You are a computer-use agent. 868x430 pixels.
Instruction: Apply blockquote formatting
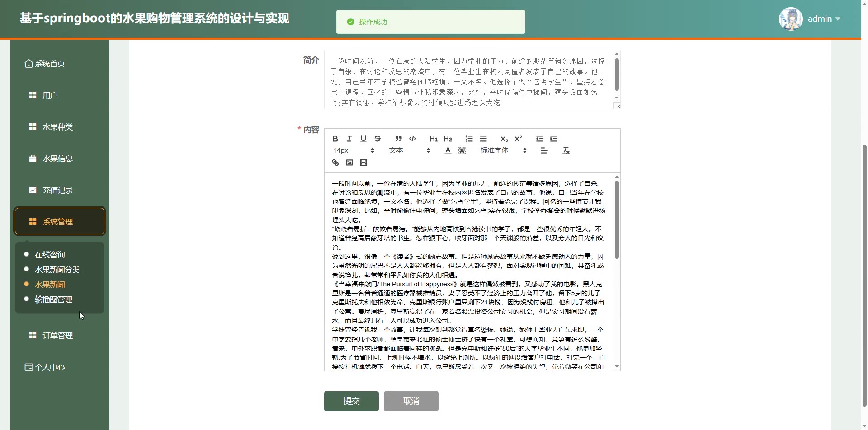pyautogui.click(x=398, y=139)
